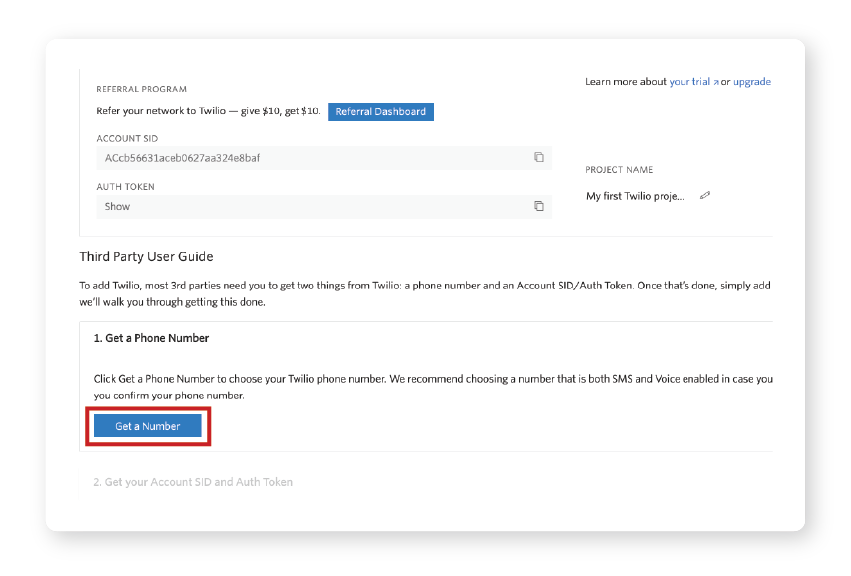Click the PROJECT NAME label
This screenshot has width=851, height=576.
[619, 170]
